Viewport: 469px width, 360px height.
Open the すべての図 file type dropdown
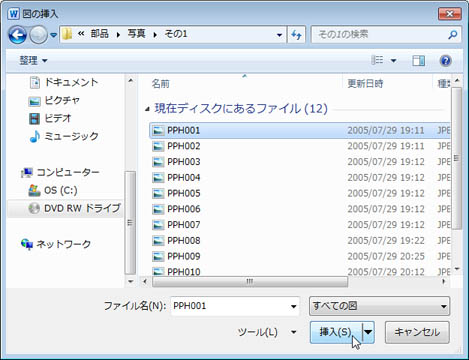coord(379,306)
